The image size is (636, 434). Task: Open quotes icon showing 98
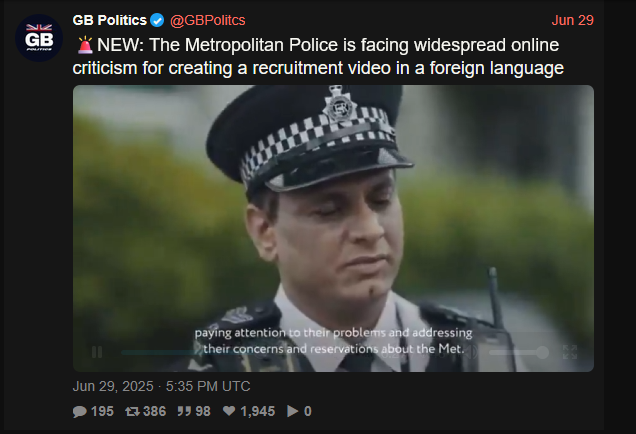(x=184, y=411)
